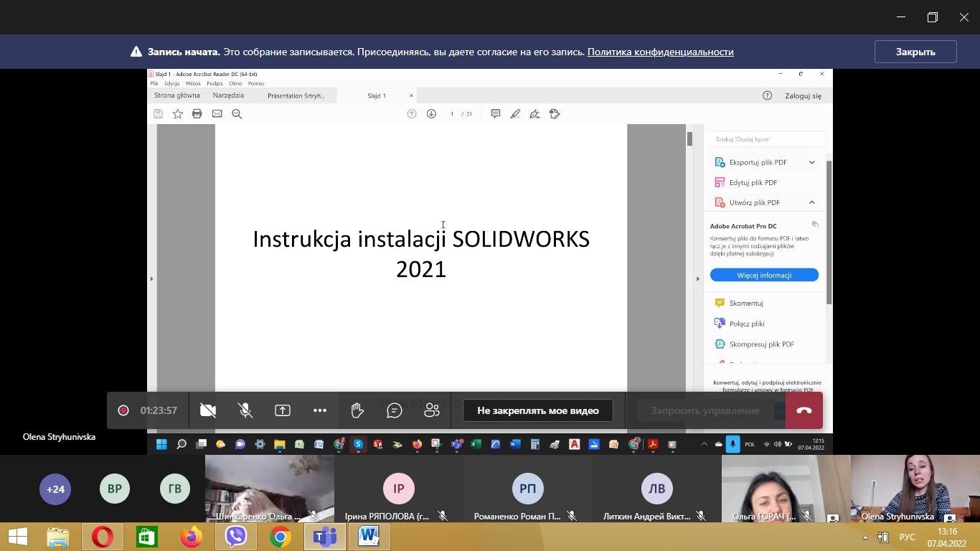
Task: Open the Widok menu in shared Acrobat
Action: point(193,83)
